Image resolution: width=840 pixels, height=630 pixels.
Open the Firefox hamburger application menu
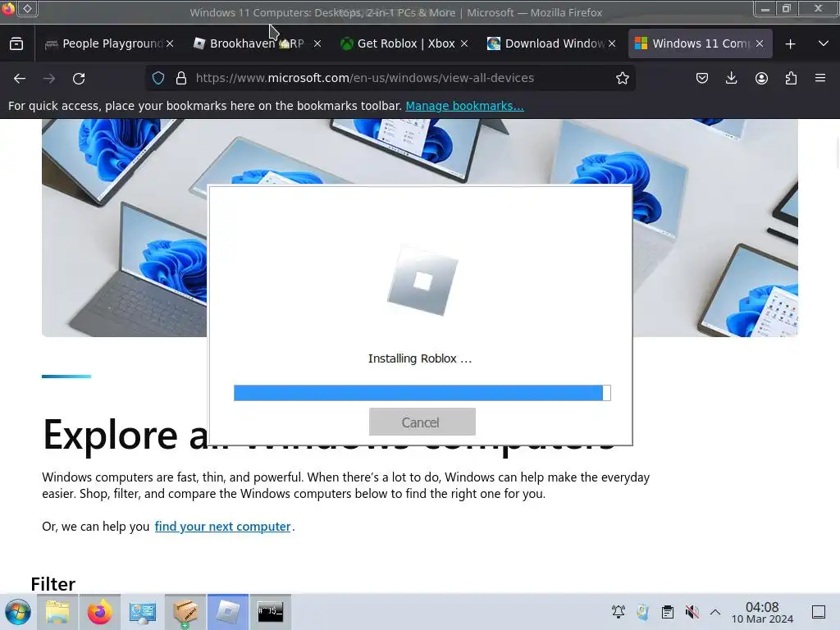tap(820, 78)
